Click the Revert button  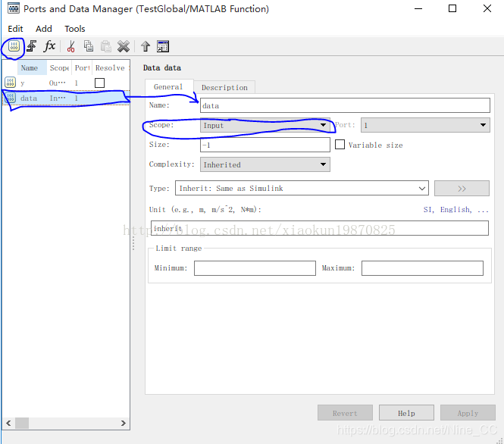pyautogui.click(x=345, y=413)
